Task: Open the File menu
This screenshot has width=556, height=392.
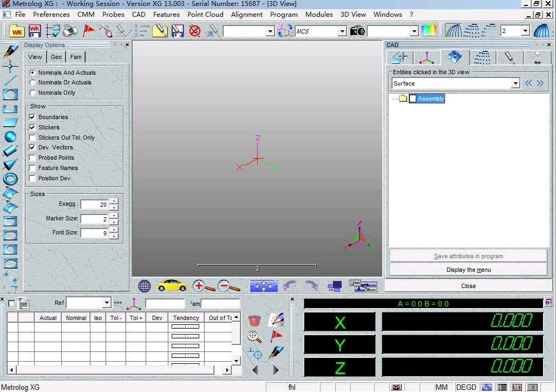Action: click(x=20, y=15)
